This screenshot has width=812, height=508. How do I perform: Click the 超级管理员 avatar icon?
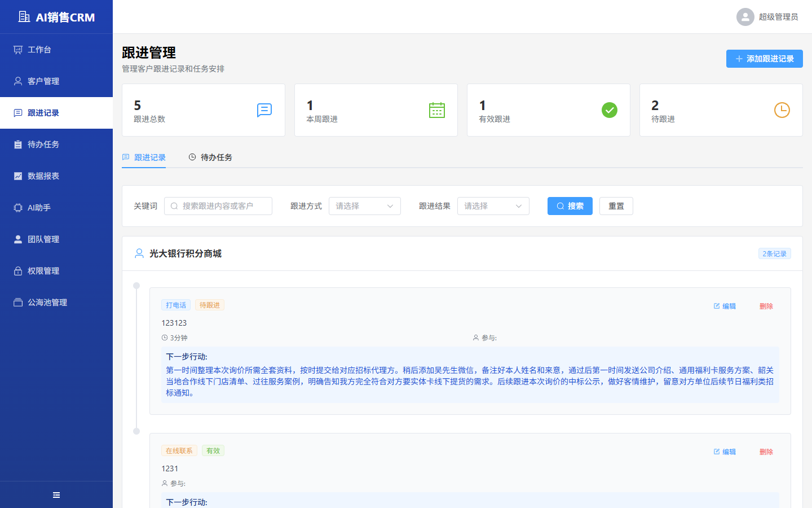tap(745, 17)
